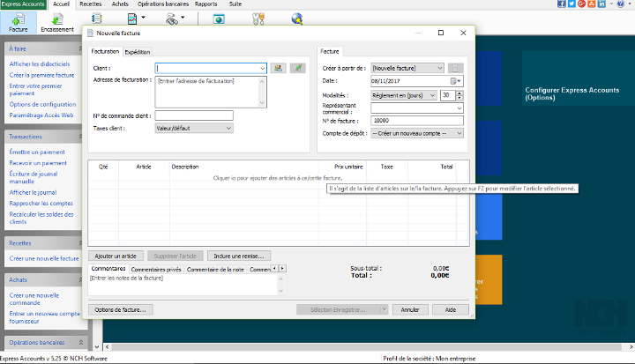Open the Compte de dépôt dropdown
Screen dimensions: 635x364
coord(417,133)
